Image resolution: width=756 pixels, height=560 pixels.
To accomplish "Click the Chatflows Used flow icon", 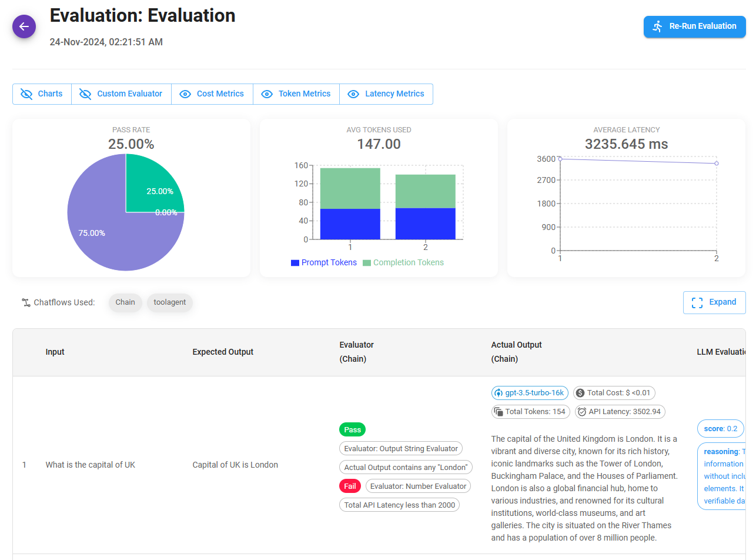I will tap(25, 303).
